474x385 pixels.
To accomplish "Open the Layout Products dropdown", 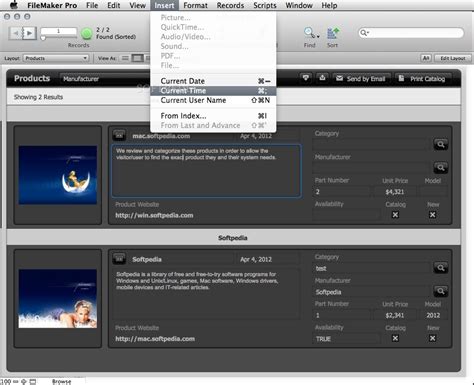I will (56, 58).
